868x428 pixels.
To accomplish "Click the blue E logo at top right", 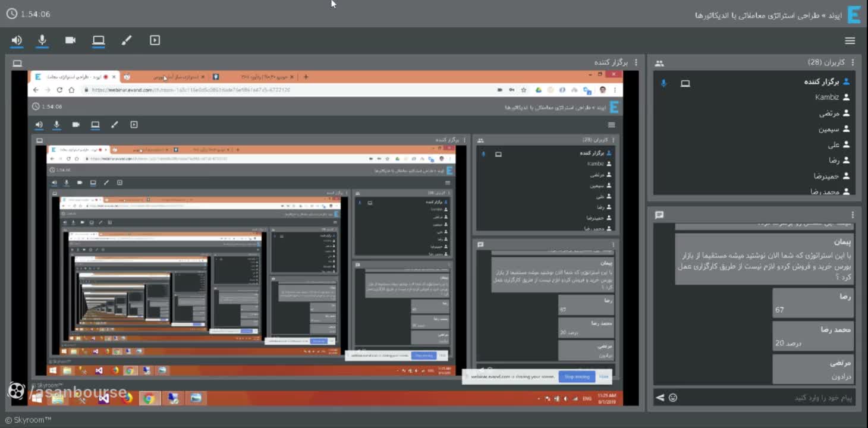I will (854, 14).
